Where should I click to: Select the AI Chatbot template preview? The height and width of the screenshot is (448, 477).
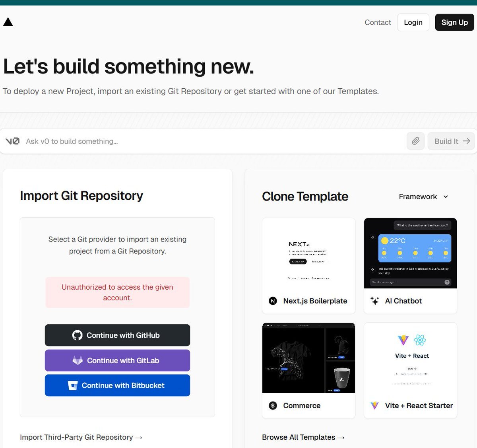point(410,253)
